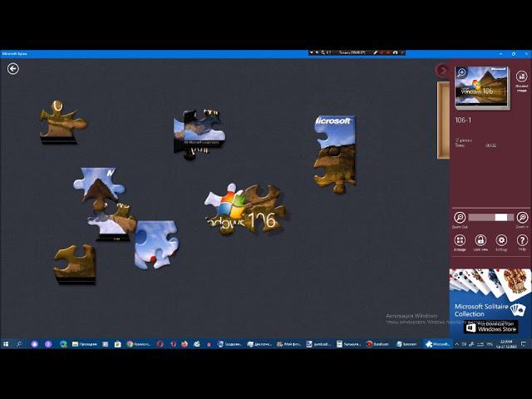532x399 pixels.
Task: Switch to the Bandicam taskbar window
Action: point(377,344)
